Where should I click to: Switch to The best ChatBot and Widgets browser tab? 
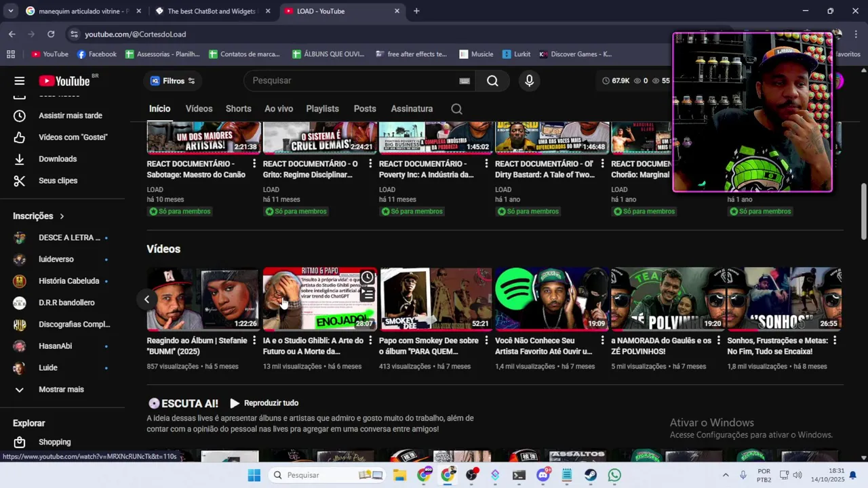pyautogui.click(x=213, y=11)
